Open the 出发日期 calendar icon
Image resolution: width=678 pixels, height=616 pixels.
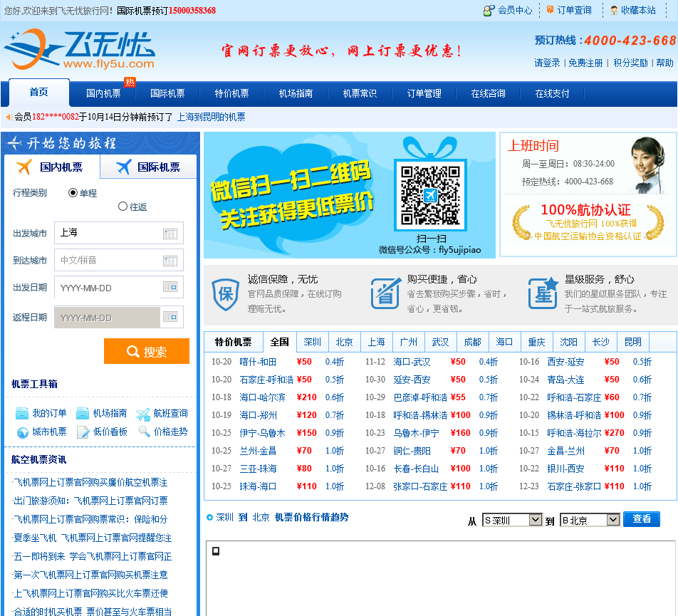click(170, 287)
